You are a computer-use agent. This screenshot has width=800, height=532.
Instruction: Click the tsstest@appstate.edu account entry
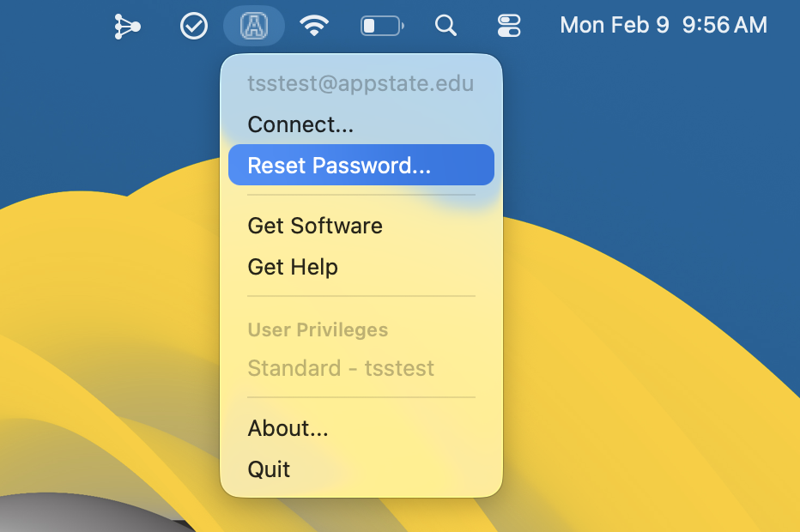(x=361, y=83)
